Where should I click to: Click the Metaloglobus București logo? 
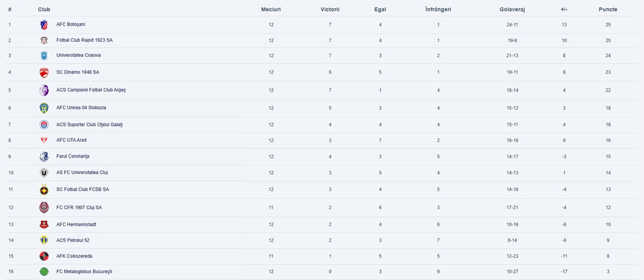(44, 271)
